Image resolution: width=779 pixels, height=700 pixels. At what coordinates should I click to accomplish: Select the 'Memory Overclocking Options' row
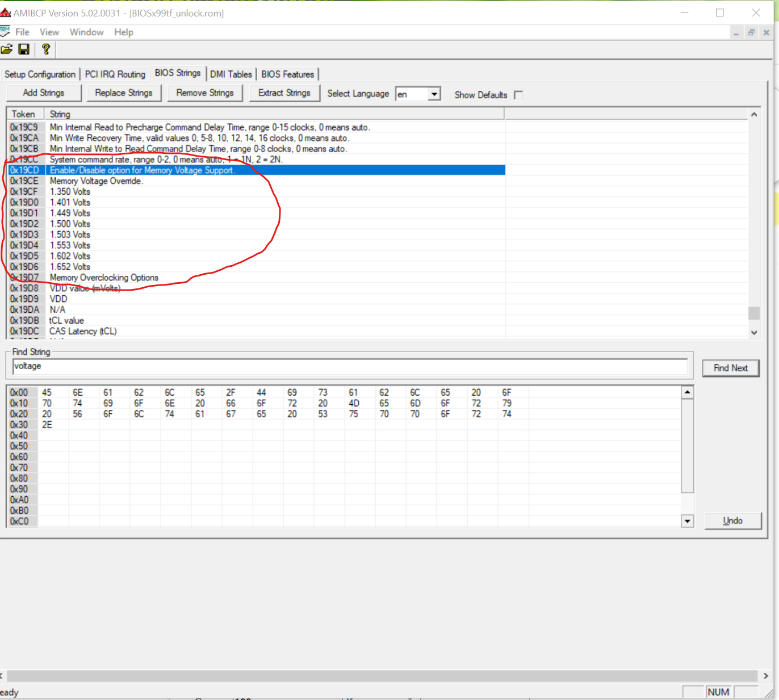click(257, 278)
